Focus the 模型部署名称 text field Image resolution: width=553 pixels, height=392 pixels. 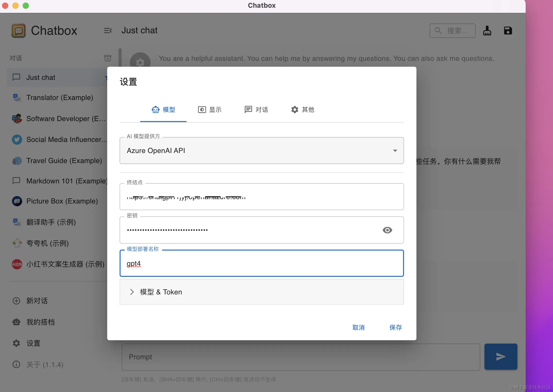[x=261, y=264]
